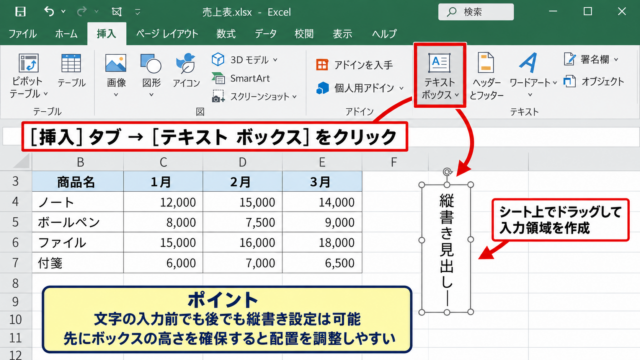Click the ワードアート letter A icon
Screen dimensions: 640x360
[x=528, y=62]
